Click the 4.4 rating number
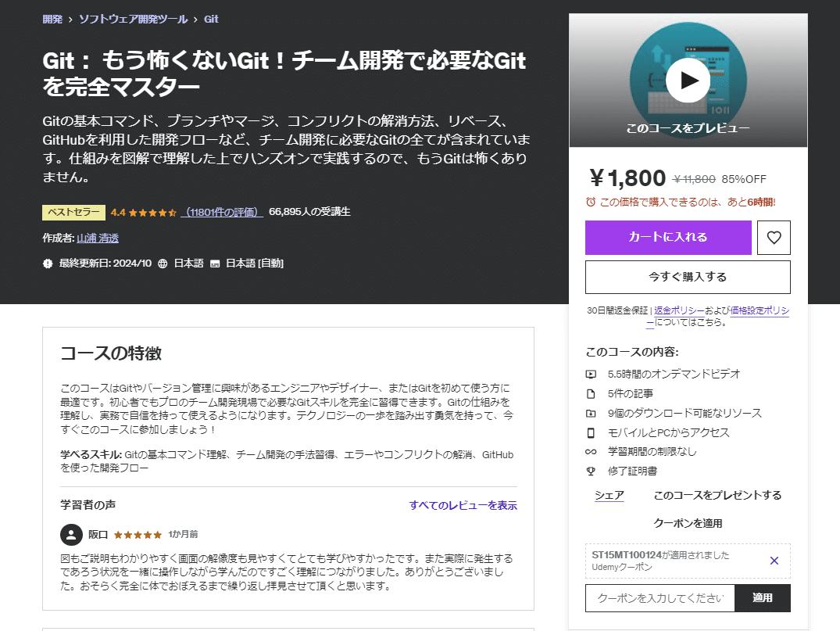The image size is (840, 631). pyautogui.click(x=118, y=213)
